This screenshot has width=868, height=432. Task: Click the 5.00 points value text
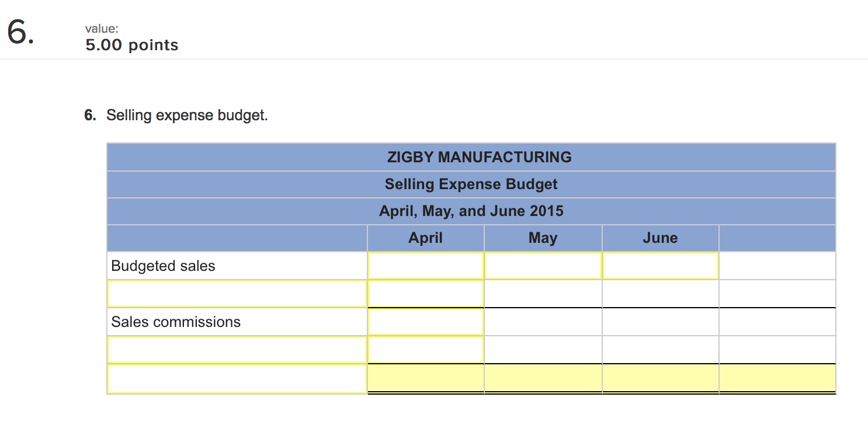coord(132,45)
